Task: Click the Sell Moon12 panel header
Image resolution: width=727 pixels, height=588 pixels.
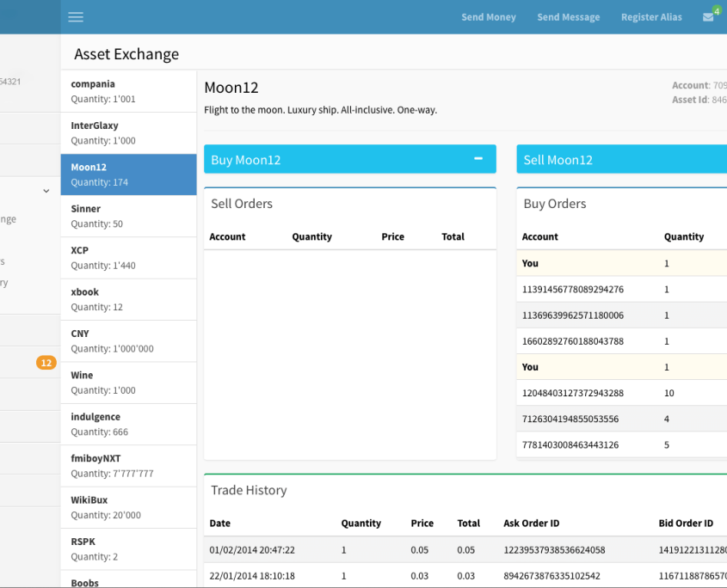Action: (621, 160)
